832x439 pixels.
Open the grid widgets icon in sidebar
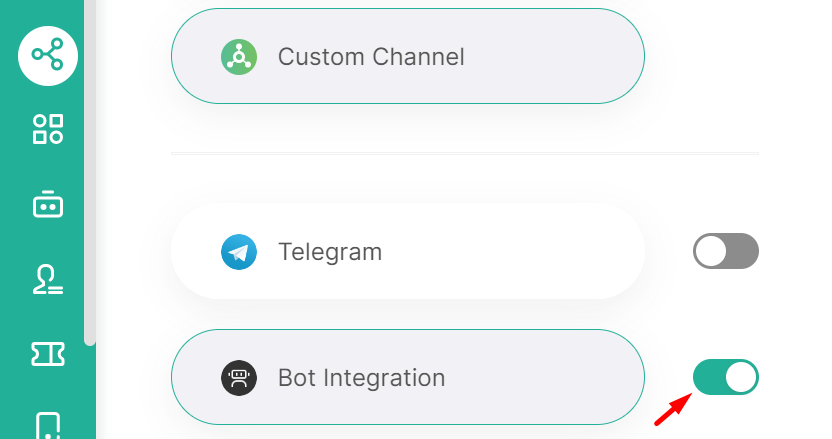pyautogui.click(x=48, y=129)
